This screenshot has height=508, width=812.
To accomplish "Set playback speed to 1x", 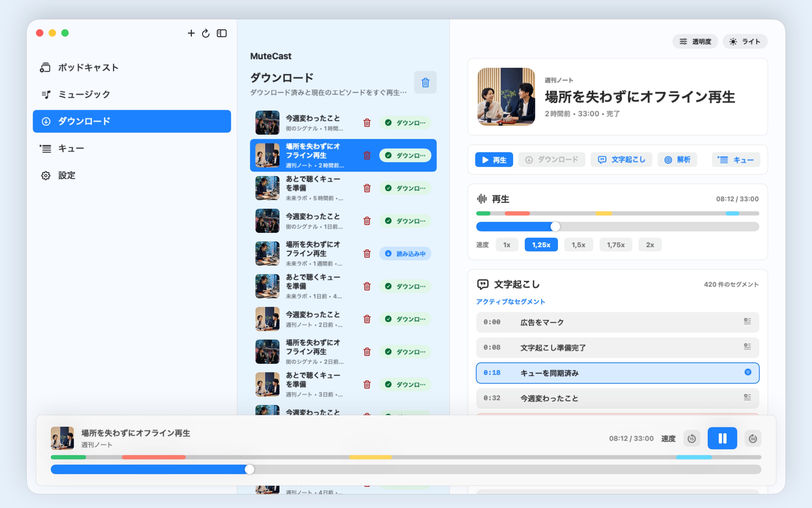I will 507,245.
